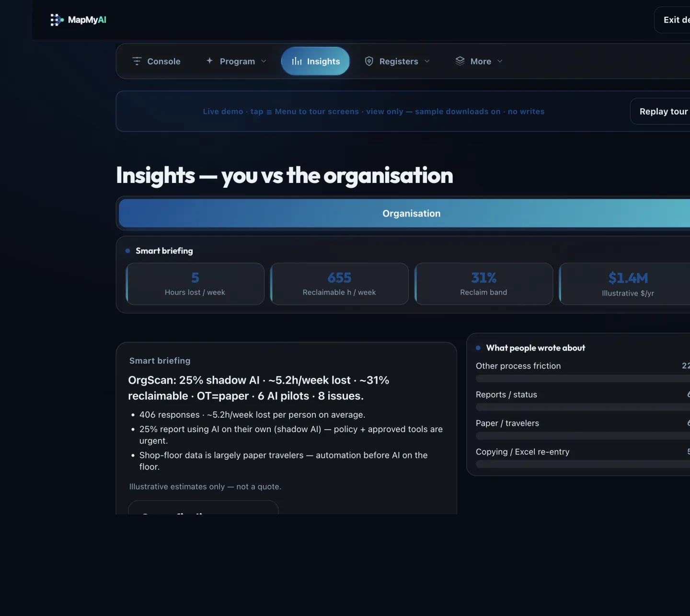
Task: Click the 'Copying / Excel re-entry' label
Action: point(523,452)
